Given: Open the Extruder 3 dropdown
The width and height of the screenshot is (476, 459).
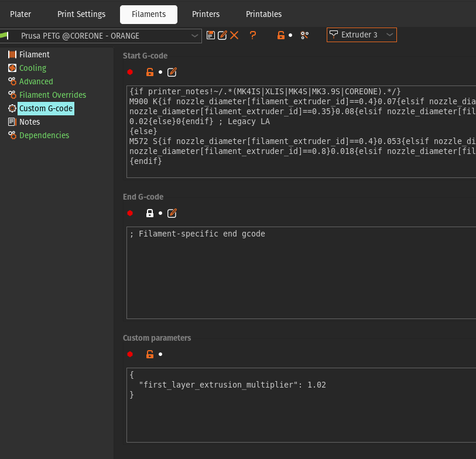Looking at the screenshot, I should (x=362, y=35).
